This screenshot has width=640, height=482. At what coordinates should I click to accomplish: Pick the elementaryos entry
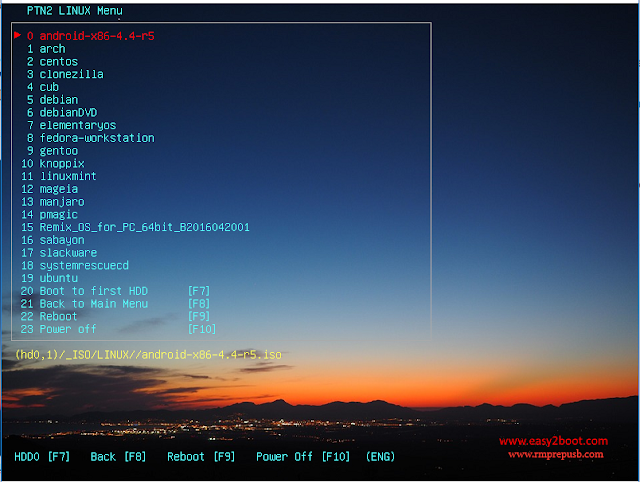pyautogui.click(x=71, y=125)
